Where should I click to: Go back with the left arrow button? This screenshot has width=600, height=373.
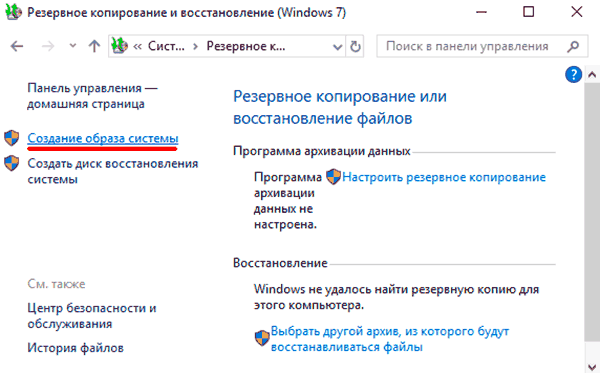pyautogui.click(x=17, y=46)
